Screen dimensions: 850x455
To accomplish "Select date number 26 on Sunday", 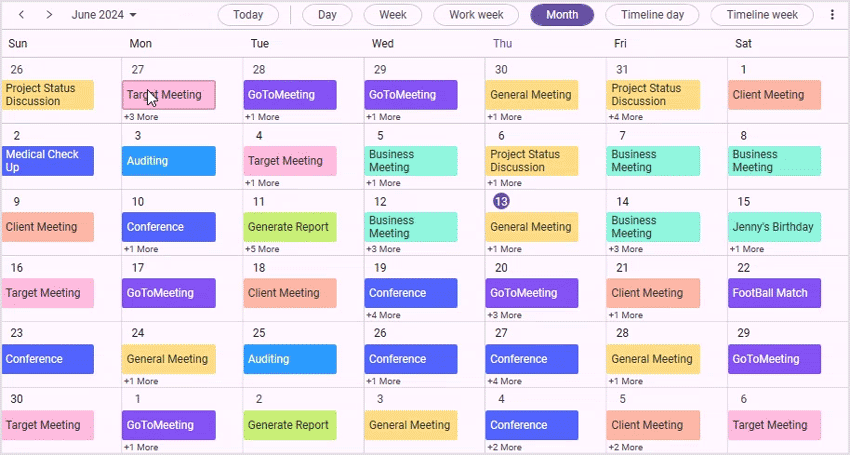I will click(x=17, y=69).
